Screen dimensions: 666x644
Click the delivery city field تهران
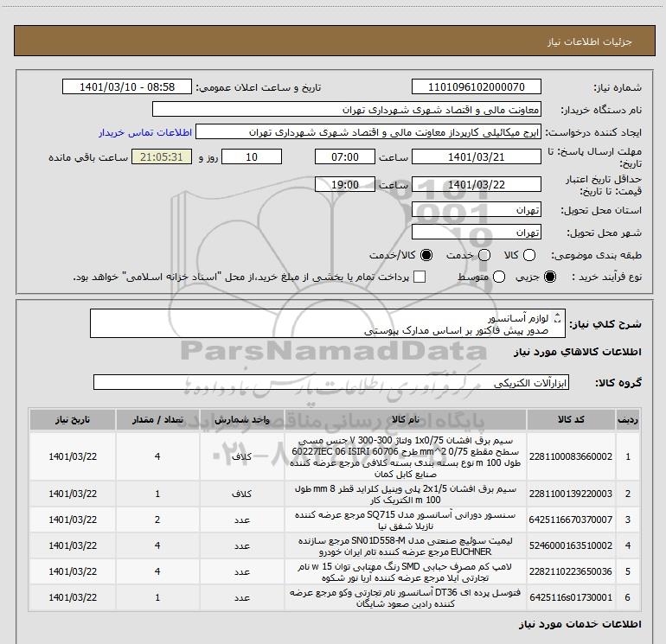click(x=476, y=232)
